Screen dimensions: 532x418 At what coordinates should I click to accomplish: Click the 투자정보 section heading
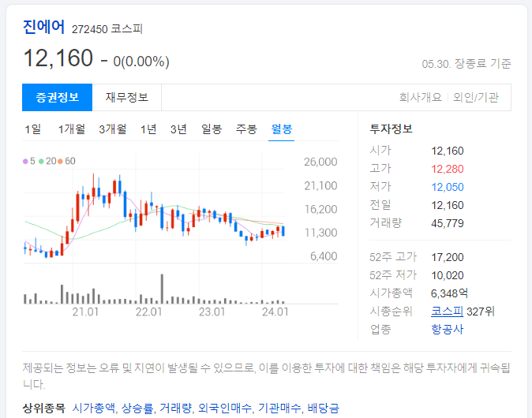[x=392, y=129]
